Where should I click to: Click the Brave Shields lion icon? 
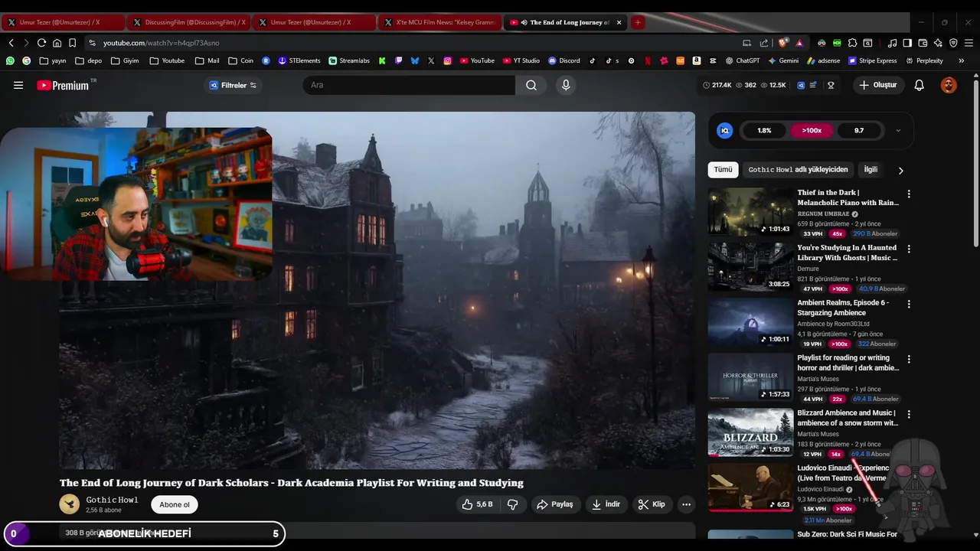(x=782, y=43)
